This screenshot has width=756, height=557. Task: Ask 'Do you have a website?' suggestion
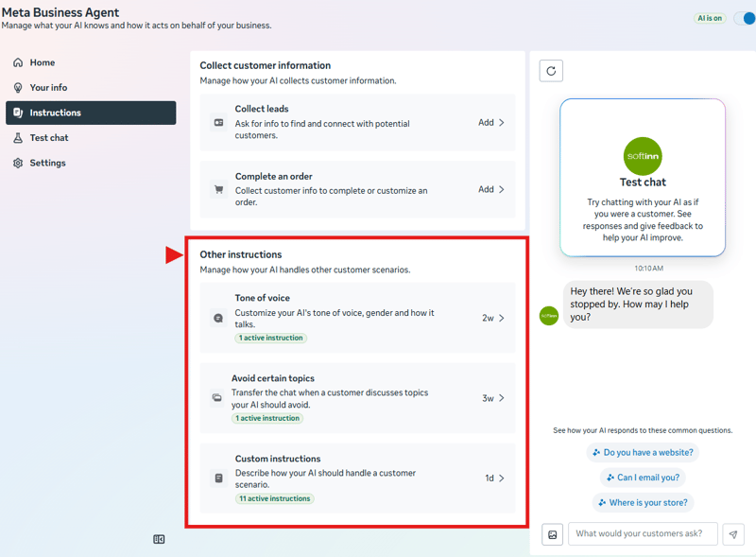(x=643, y=452)
